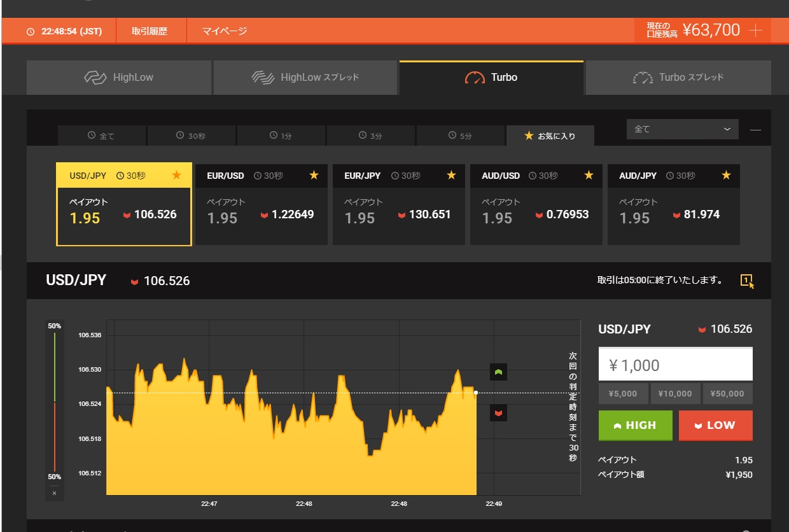This screenshot has height=532, width=789.
Task: Collapse the asset panel with the dash icon
Action: tap(755, 130)
